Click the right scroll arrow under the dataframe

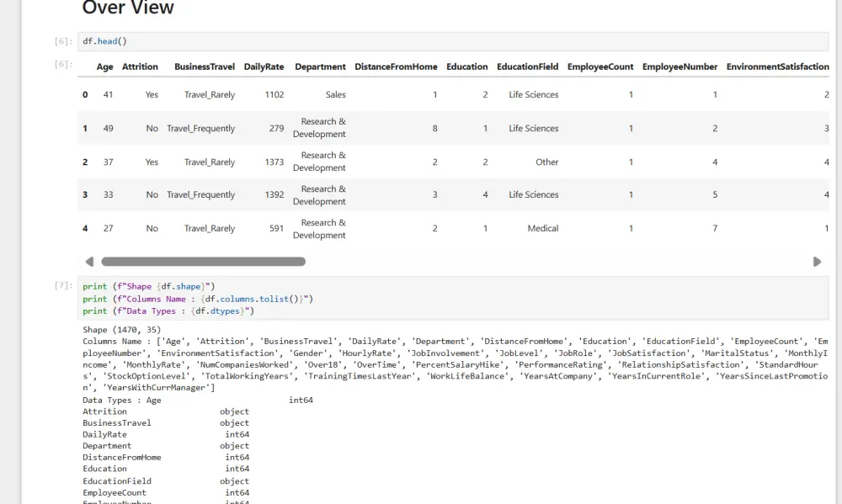817,262
